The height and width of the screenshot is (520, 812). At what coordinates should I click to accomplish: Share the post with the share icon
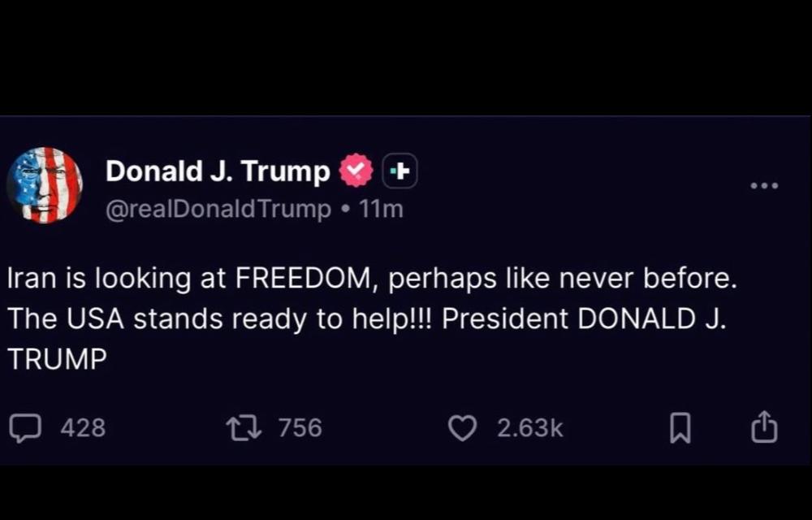tap(764, 428)
